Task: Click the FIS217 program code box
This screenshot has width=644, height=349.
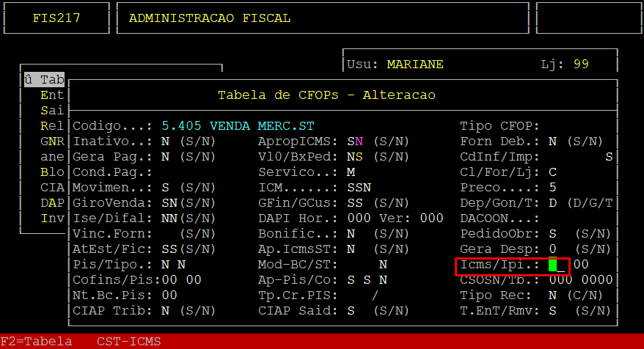Action: pos(56,18)
